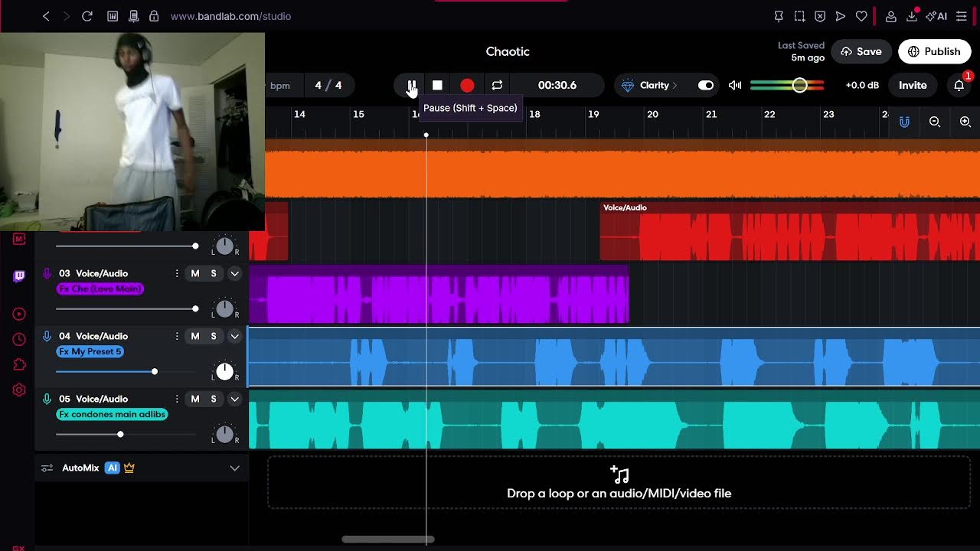Viewport: 980px width, 551px height.
Task: Open notifications bell
Action: click(x=959, y=85)
